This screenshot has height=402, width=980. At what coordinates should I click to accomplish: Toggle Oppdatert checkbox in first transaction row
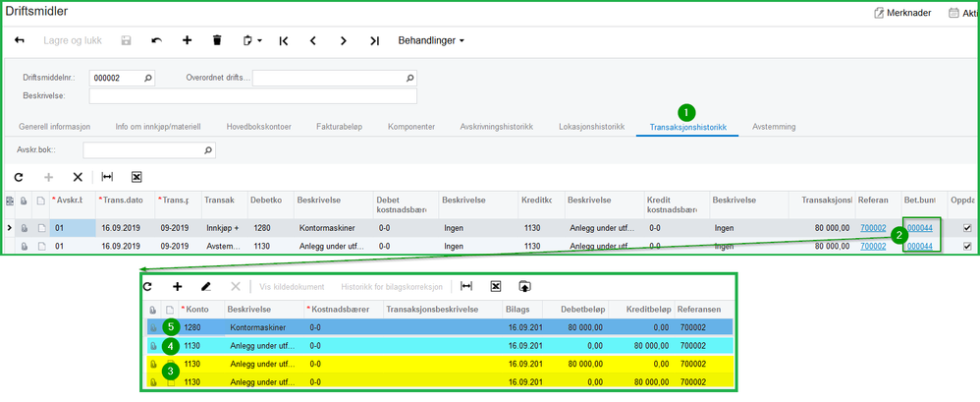(x=967, y=228)
